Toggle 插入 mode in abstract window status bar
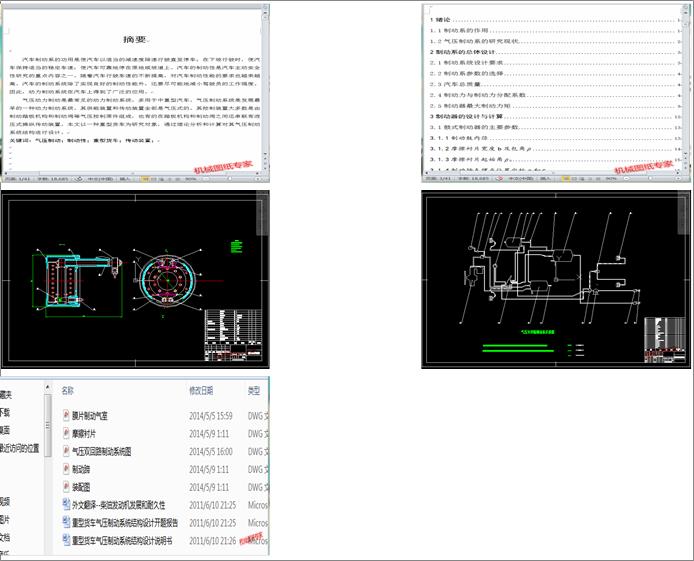The height and width of the screenshot is (561, 694). click(x=125, y=179)
